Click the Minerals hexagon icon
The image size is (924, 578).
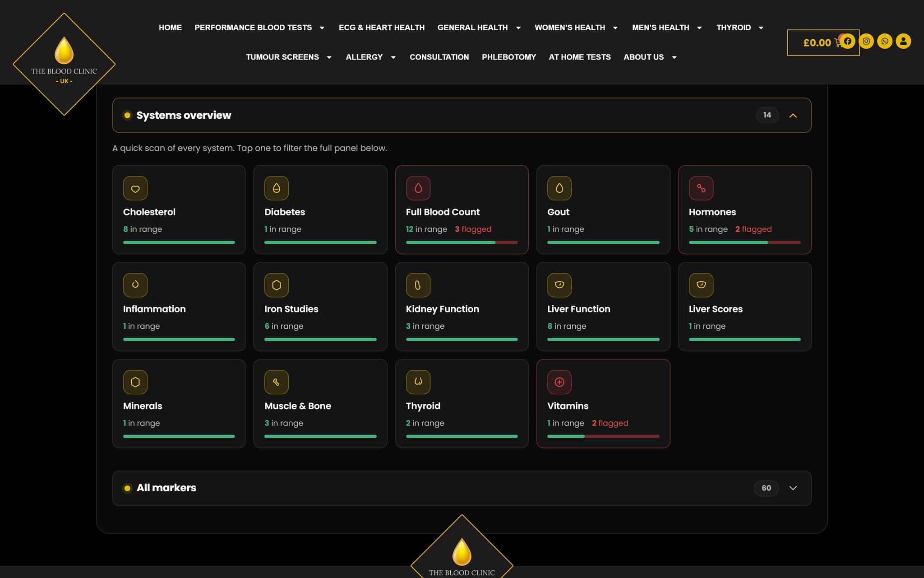click(x=135, y=382)
